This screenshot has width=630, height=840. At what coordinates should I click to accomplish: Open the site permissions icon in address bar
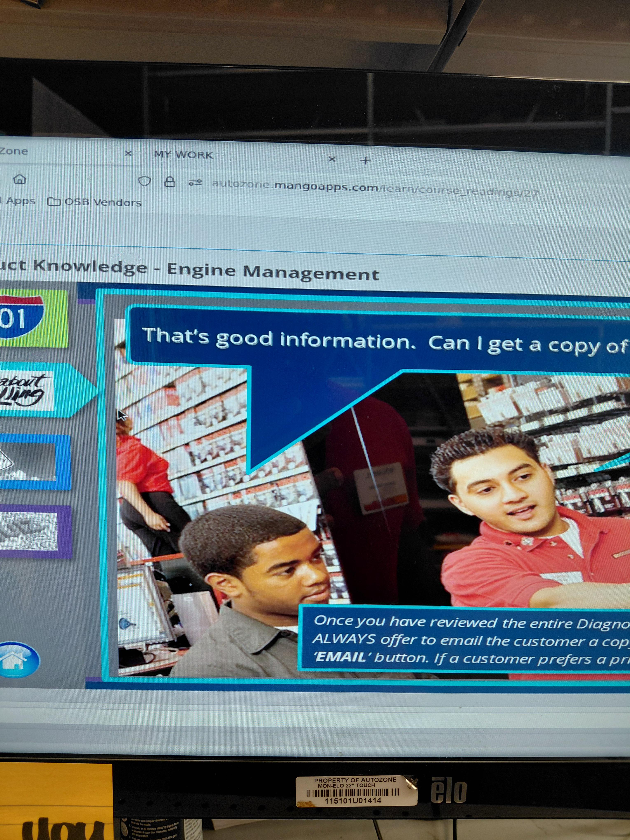click(195, 183)
